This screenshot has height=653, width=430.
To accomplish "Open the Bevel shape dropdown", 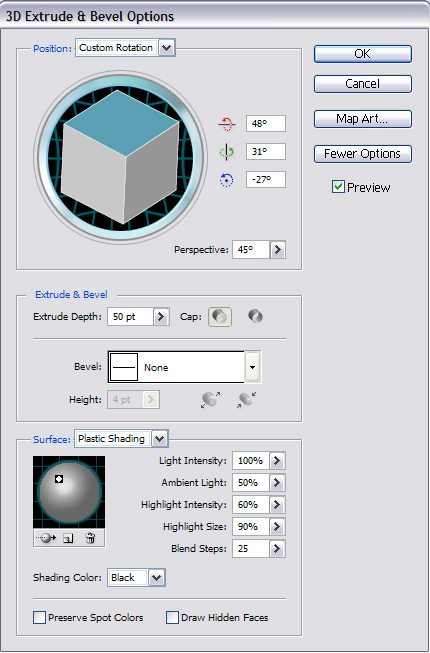I will (253, 367).
